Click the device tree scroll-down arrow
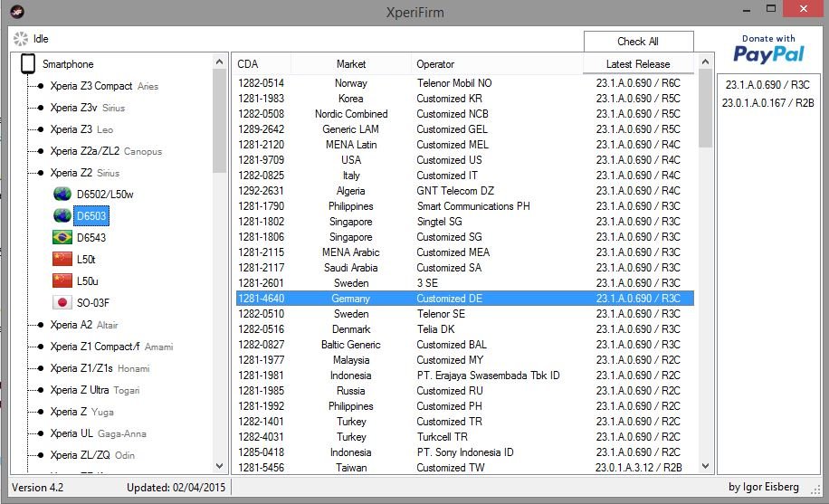This screenshot has height=504, width=829. (x=219, y=466)
